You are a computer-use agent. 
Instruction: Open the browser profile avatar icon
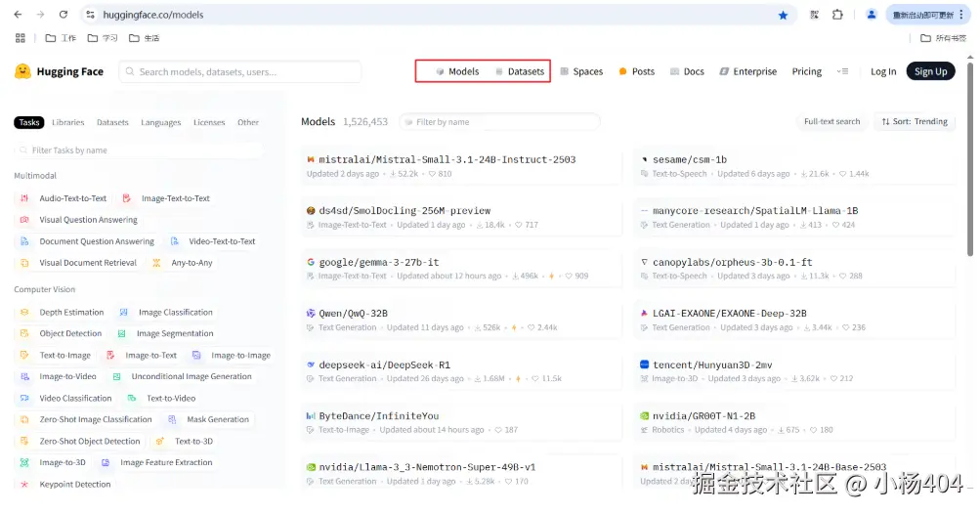(x=872, y=15)
